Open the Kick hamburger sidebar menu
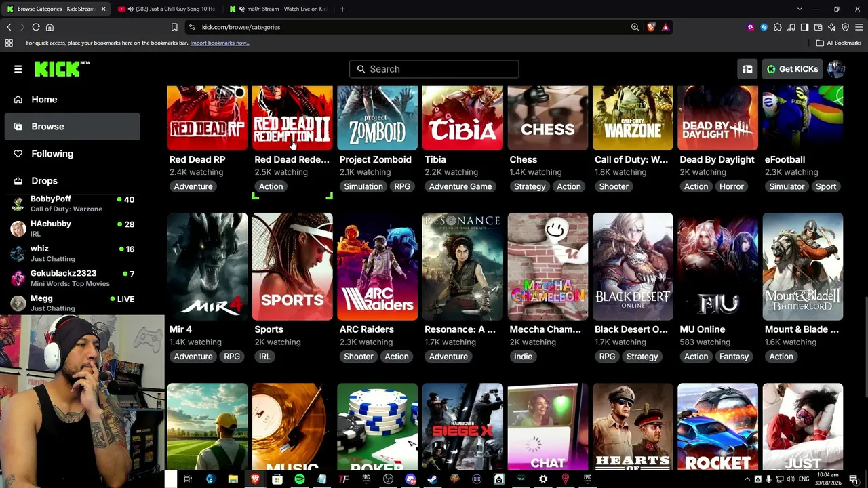 (x=18, y=69)
